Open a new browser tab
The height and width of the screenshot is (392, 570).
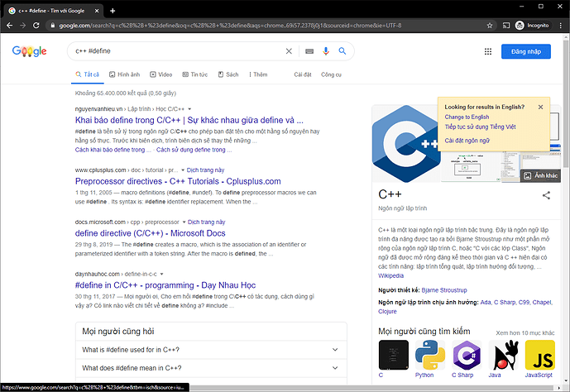point(113,11)
